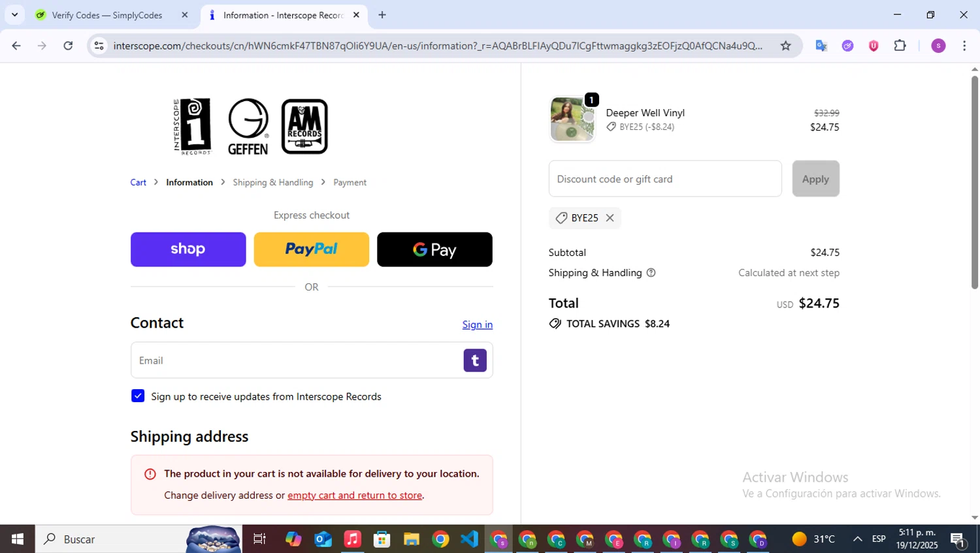Open the Deeper Well Vinyl thumbnail
The image size is (980, 553).
(x=572, y=119)
